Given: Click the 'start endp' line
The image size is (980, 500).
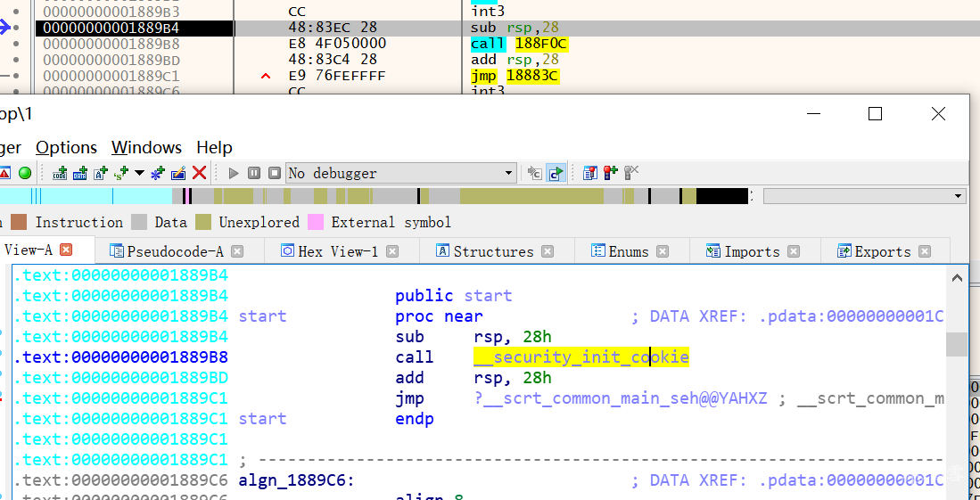Looking at the screenshot, I should click(x=336, y=419).
